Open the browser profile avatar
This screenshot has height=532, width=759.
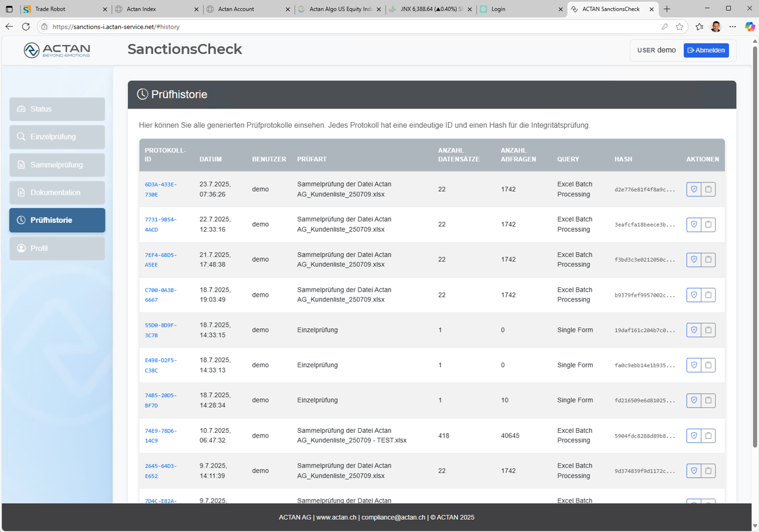(716, 27)
